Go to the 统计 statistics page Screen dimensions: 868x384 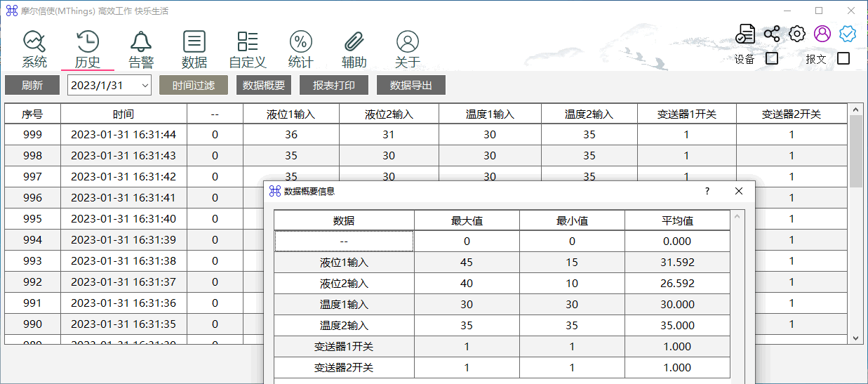click(x=301, y=49)
